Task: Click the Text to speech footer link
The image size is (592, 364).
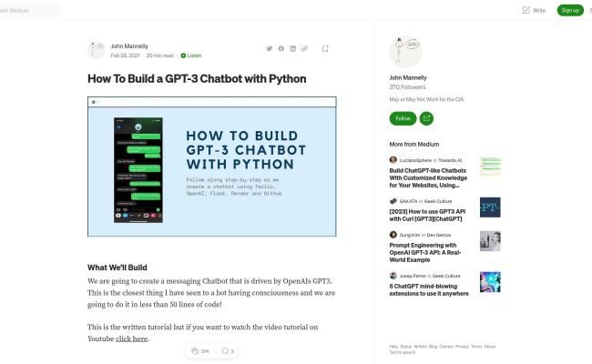Action: point(402,352)
